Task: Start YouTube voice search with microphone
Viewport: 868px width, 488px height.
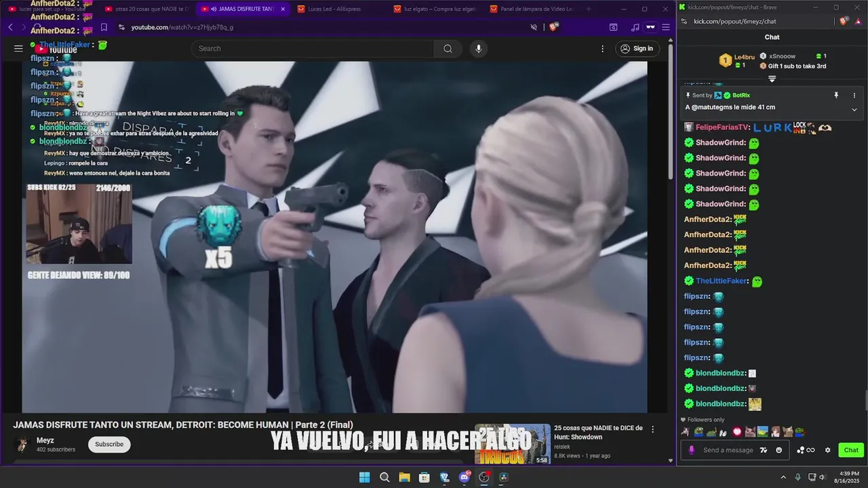Action: coord(479,48)
